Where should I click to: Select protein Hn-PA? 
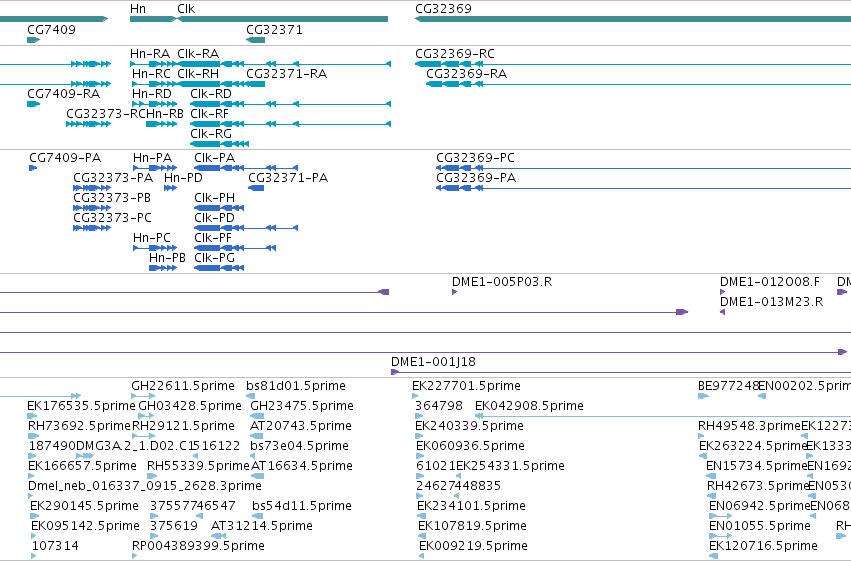153,158
